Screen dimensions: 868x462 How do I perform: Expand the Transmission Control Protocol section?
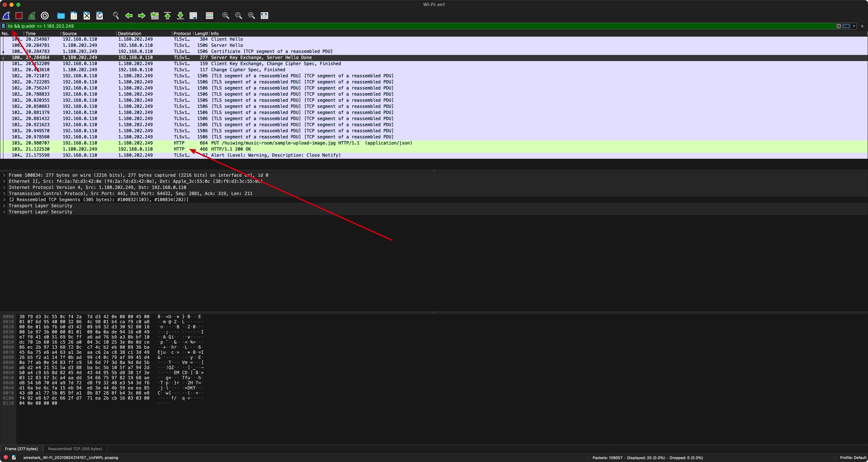click(x=4, y=193)
